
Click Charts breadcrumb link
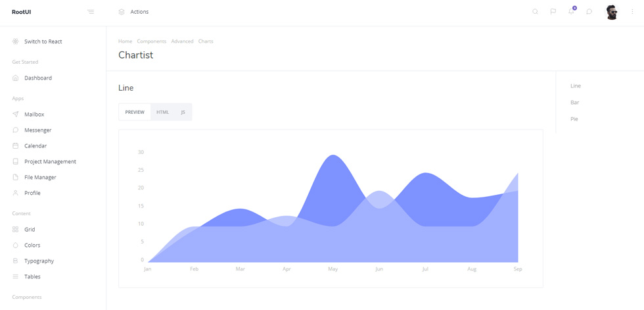tap(206, 41)
